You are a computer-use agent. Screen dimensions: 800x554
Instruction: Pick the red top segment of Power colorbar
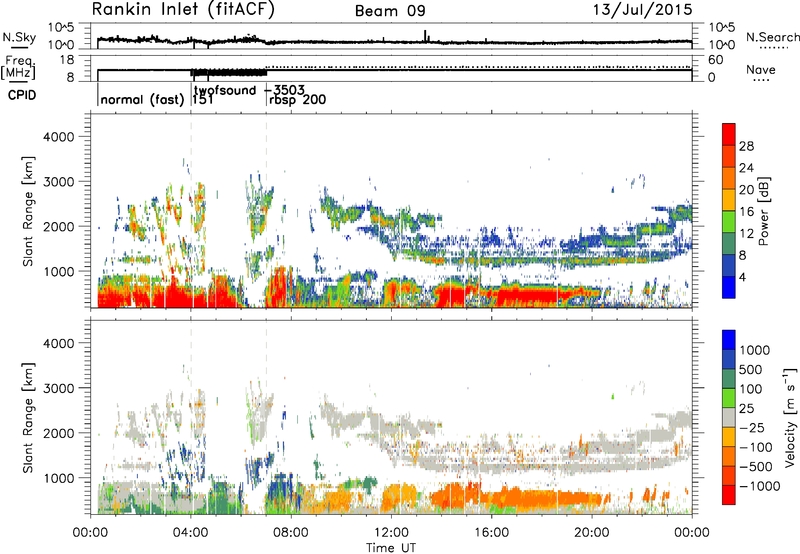(x=729, y=134)
